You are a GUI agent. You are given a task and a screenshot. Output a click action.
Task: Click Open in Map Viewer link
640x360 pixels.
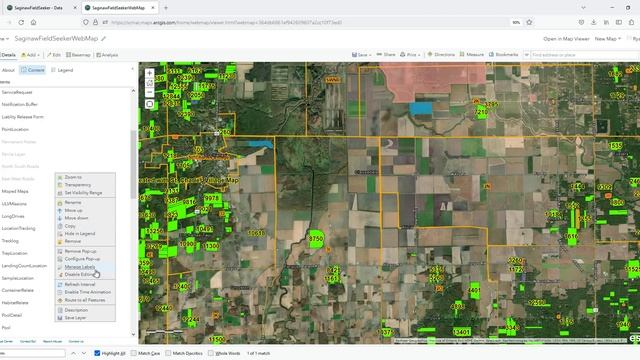566,39
